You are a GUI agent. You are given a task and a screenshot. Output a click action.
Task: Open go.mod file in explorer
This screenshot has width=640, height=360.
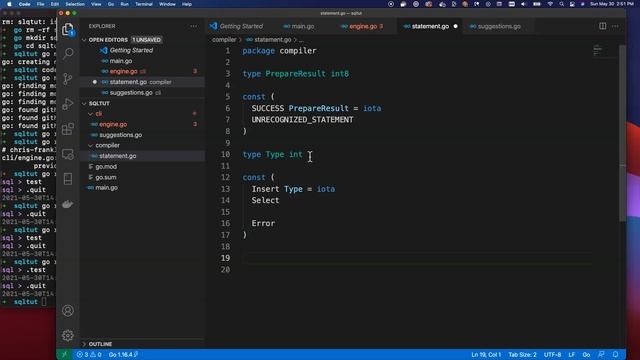point(142,167)
